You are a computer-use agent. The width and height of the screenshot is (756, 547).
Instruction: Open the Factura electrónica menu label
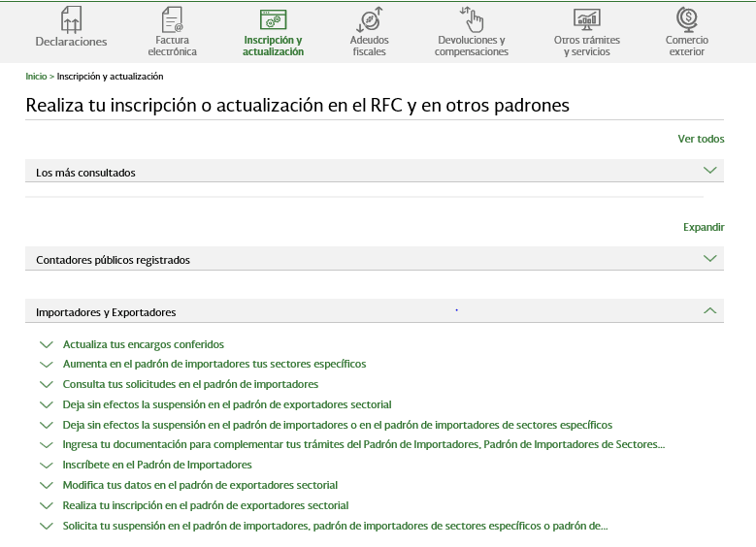click(x=172, y=46)
